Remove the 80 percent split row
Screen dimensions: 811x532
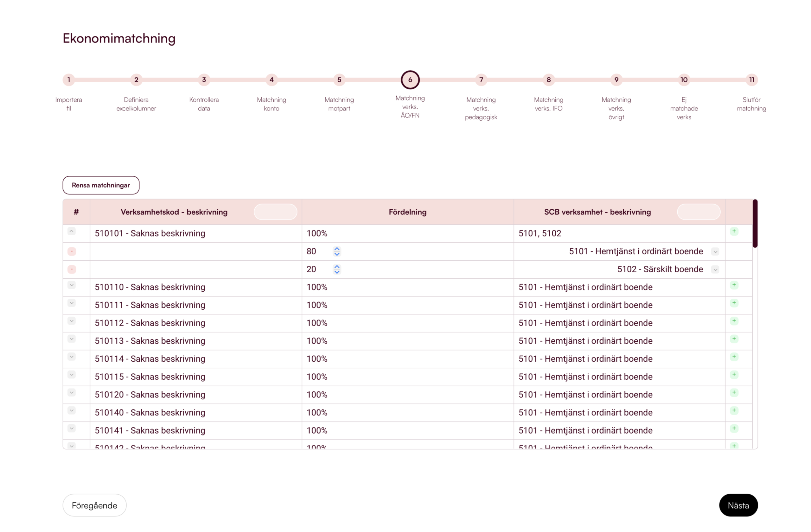pyautogui.click(x=72, y=251)
